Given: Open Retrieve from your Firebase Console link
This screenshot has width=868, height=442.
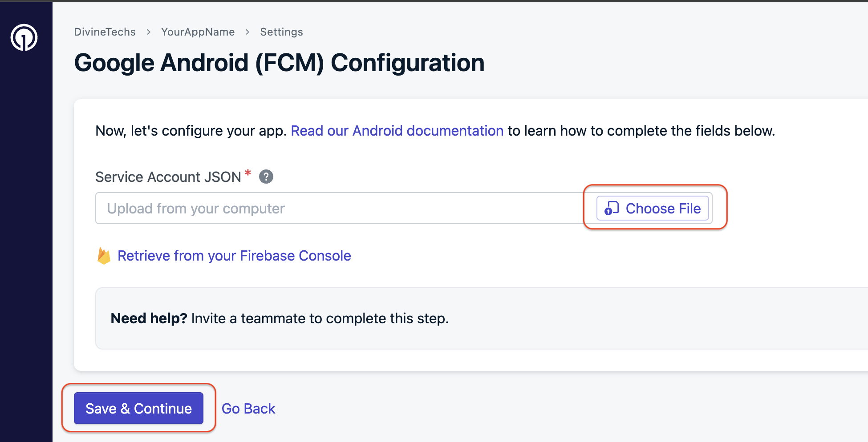Looking at the screenshot, I should click(234, 256).
